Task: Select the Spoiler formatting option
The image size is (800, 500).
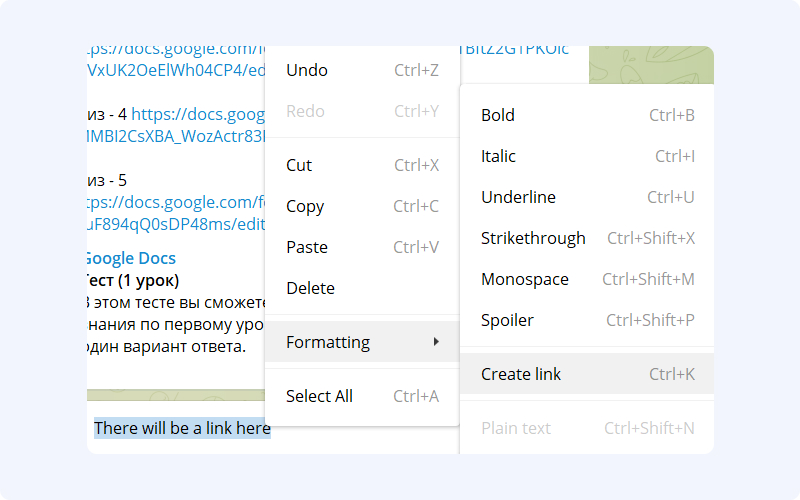Action: click(587, 320)
